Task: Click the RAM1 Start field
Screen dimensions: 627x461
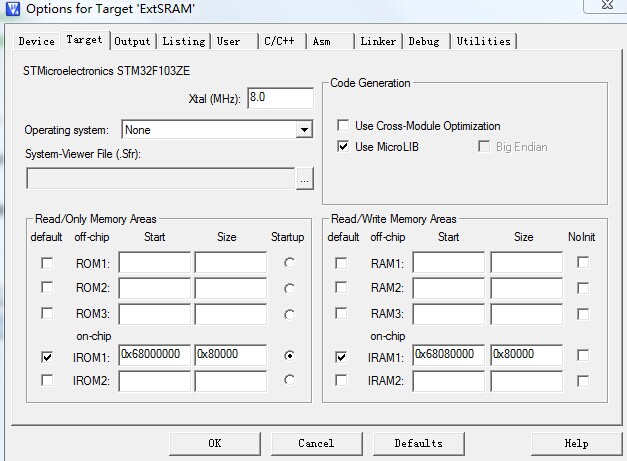Action: point(449,262)
